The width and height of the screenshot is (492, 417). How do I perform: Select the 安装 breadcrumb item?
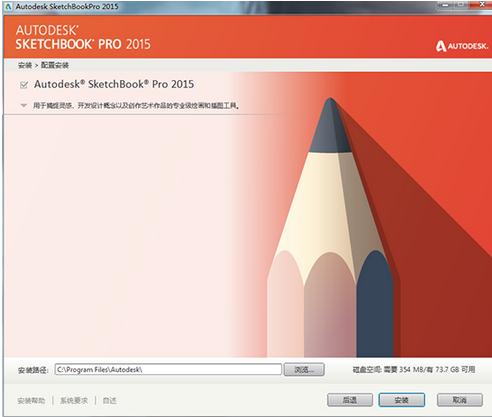click(25, 65)
